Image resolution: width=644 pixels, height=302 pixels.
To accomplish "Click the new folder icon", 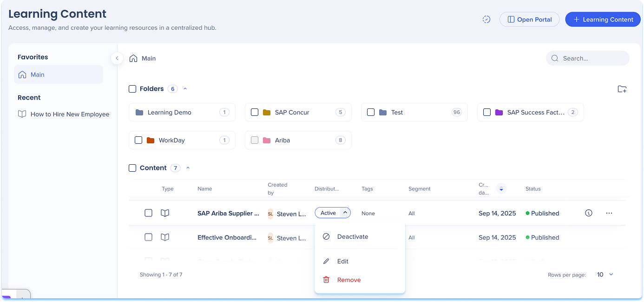I will pyautogui.click(x=622, y=89).
